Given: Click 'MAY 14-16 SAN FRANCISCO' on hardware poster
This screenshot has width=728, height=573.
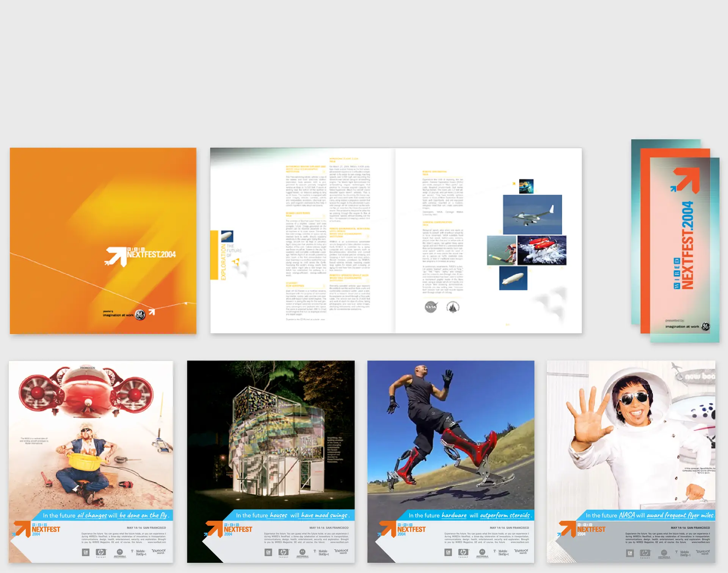Looking at the screenshot, I should click(509, 528).
